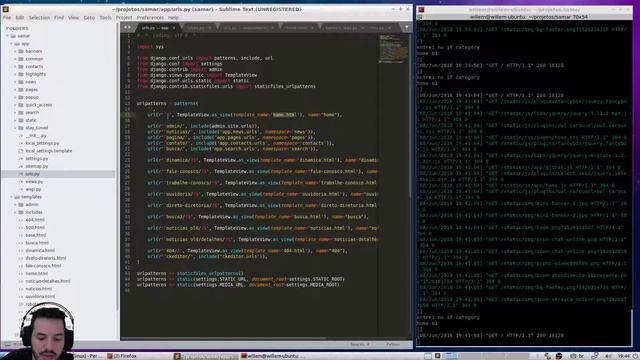Open fale-conosco.html template file
The height and width of the screenshot is (360, 640).
tap(43, 266)
